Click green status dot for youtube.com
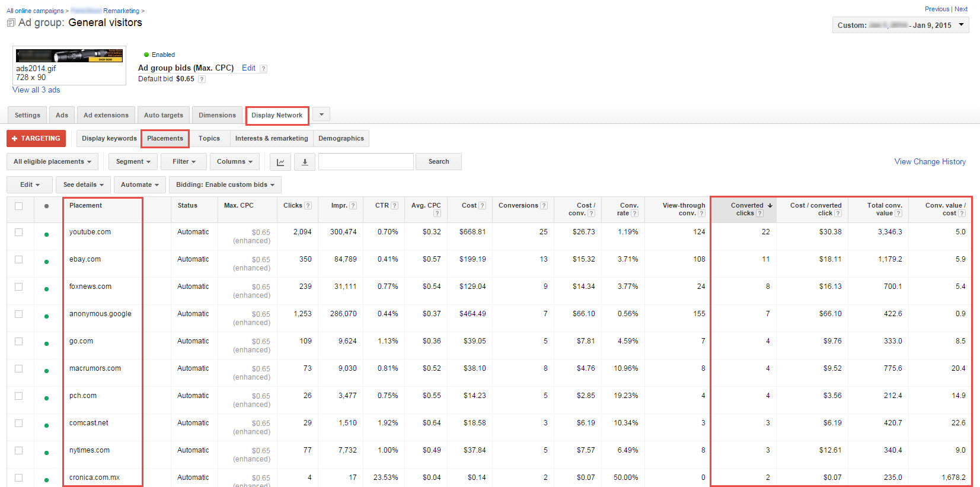The height and width of the screenshot is (487, 980). 46,234
